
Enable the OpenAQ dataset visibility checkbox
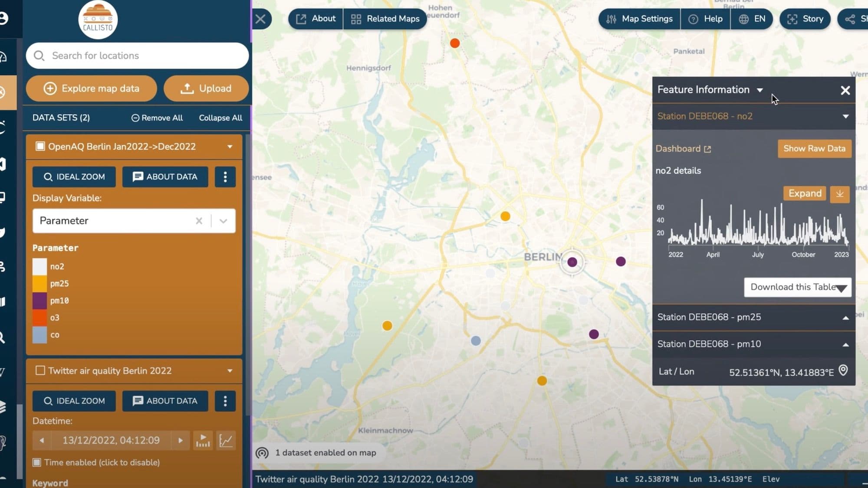click(x=40, y=146)
